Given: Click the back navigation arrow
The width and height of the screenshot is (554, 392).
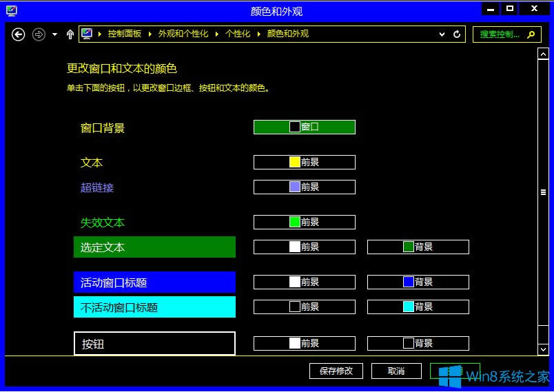Looking at the screenshot, I should (19, 34).
